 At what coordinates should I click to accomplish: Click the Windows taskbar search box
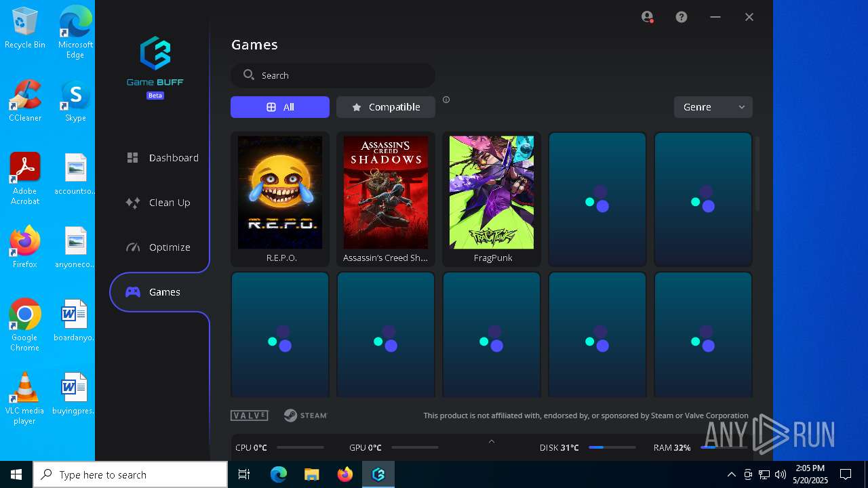click(130, 474)
